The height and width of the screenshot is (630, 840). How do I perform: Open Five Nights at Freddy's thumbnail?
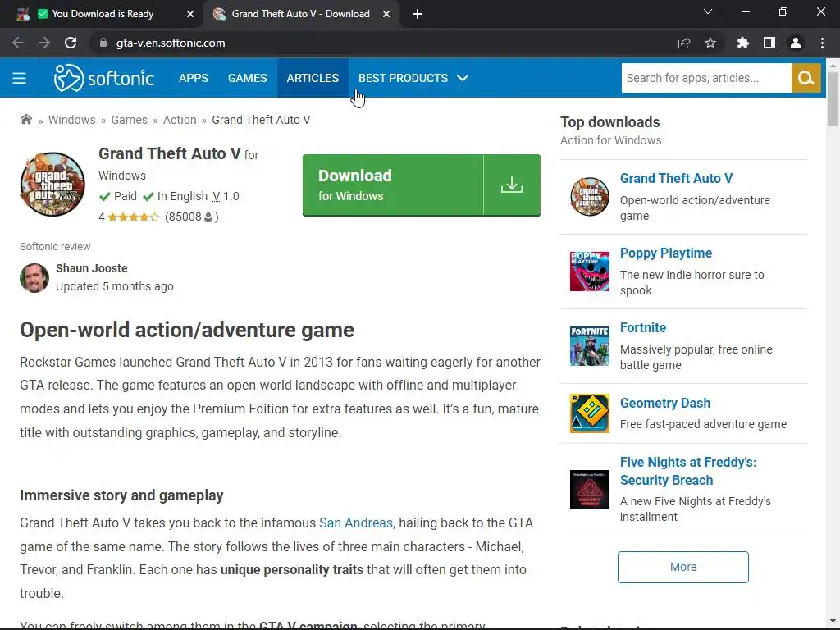tap(589, 490)
